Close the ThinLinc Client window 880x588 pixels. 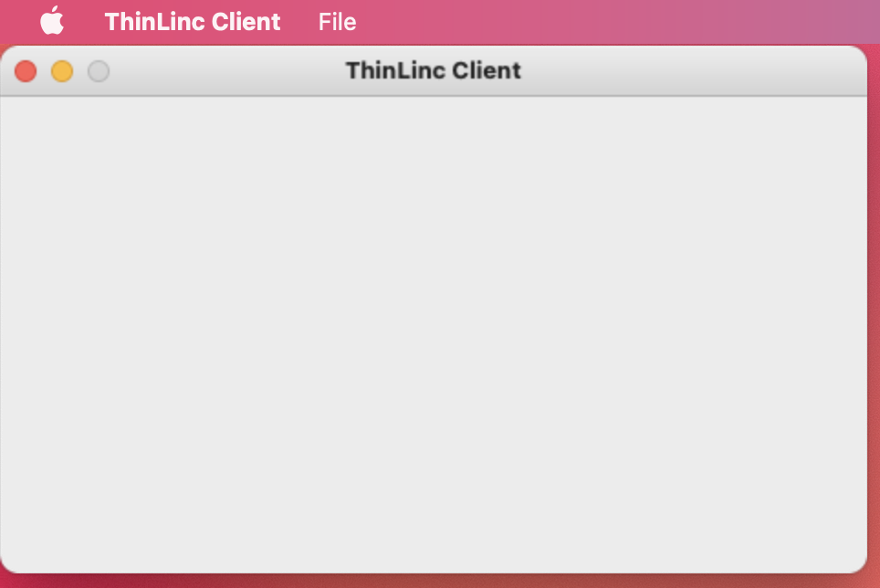coord(26,71)
